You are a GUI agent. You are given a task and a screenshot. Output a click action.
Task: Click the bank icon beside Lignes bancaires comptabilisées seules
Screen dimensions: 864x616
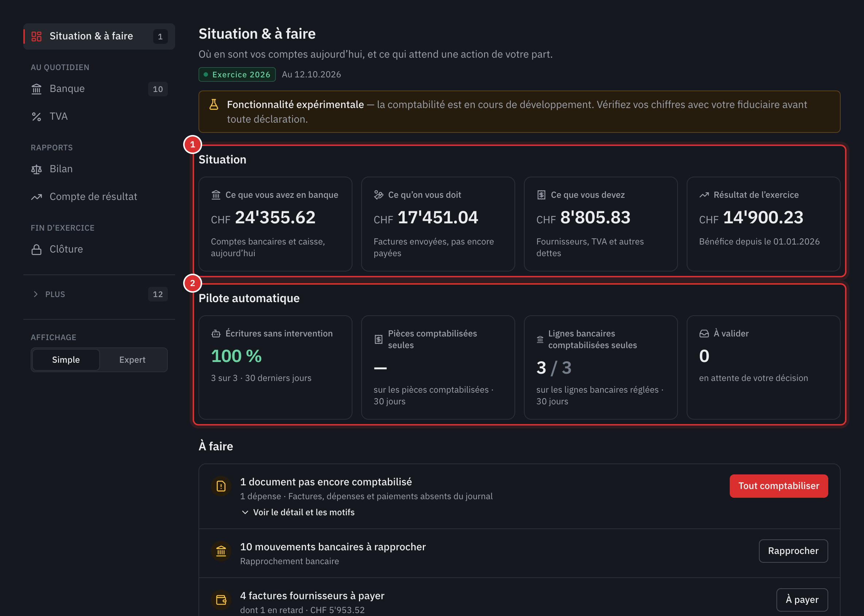(x=540, y=339)
